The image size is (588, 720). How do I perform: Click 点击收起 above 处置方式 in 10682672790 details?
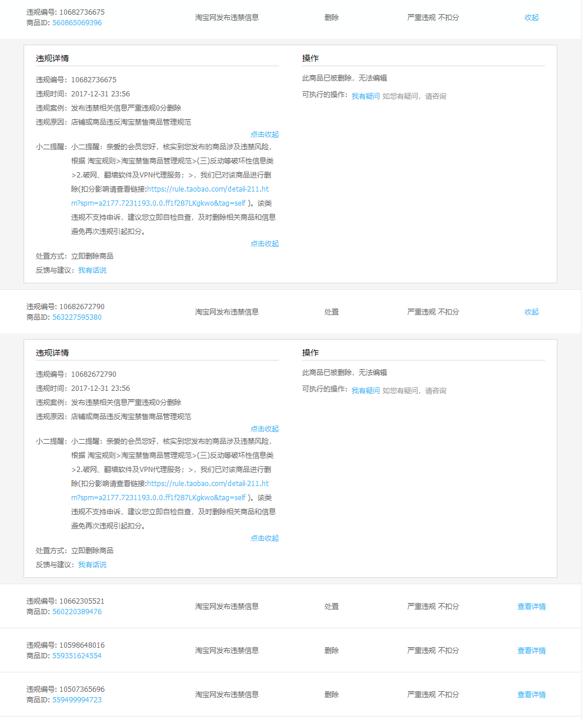tap(265, 538)
